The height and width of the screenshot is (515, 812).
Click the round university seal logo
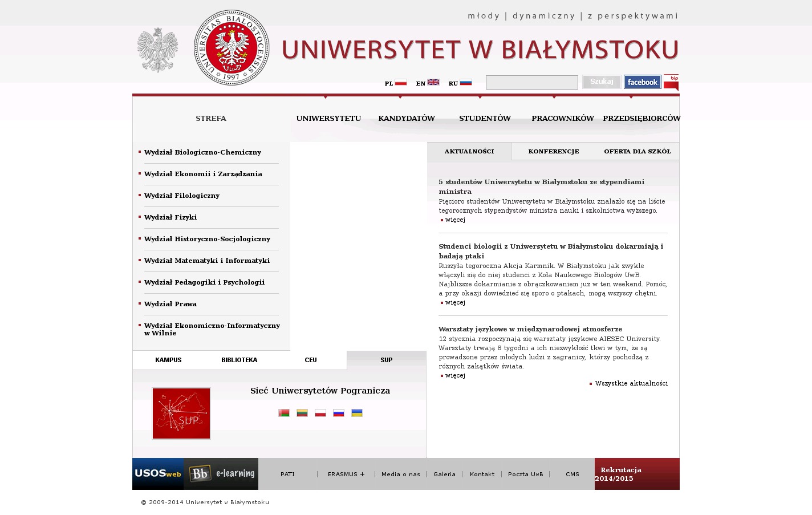[x=232, y=48]
